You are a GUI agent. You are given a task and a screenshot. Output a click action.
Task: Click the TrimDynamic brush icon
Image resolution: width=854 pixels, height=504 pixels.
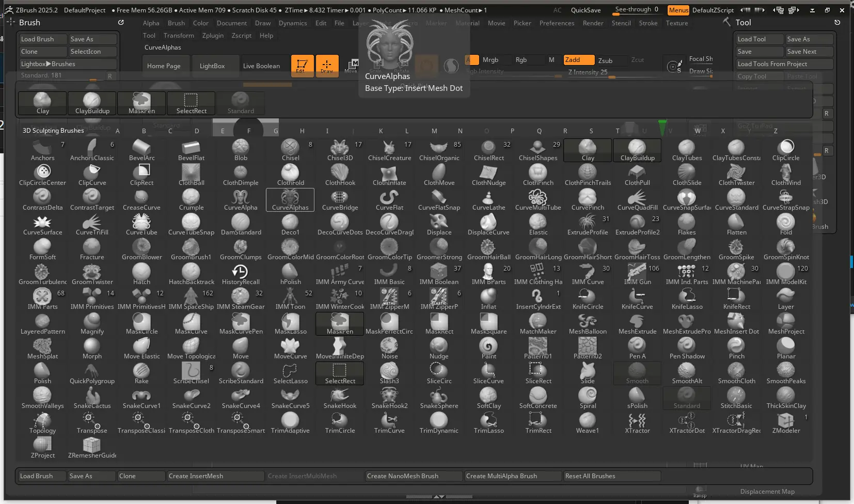[x=439, y=423]
